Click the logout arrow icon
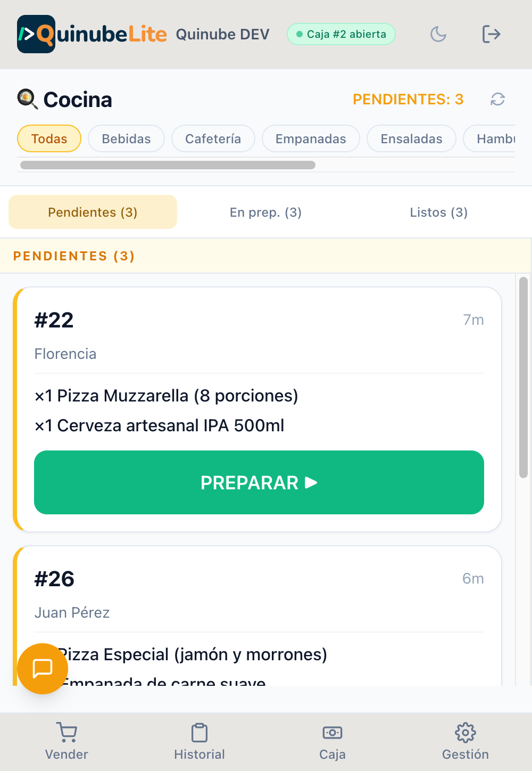The height and width of the screenshot is (771, 532). pos(491,34)
